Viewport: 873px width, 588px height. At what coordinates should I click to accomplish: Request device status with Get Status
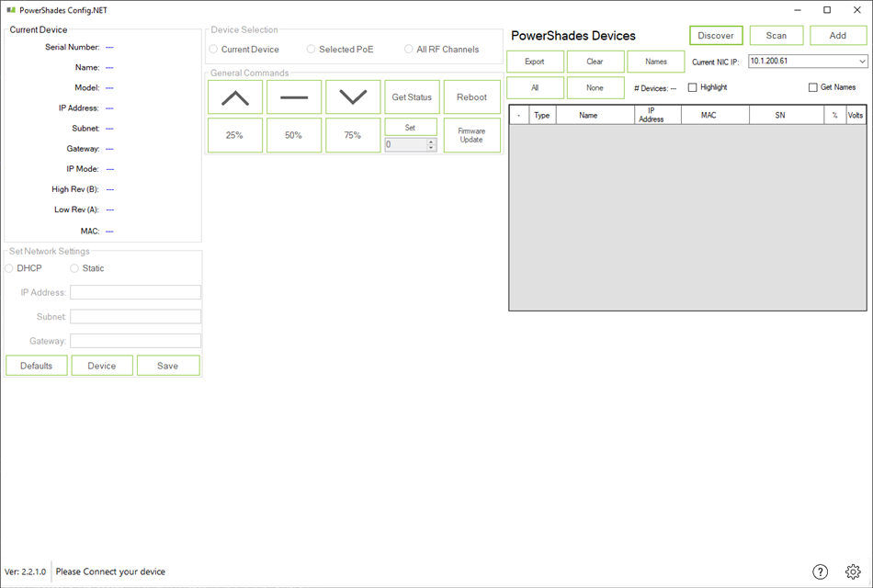pos(412,96)
